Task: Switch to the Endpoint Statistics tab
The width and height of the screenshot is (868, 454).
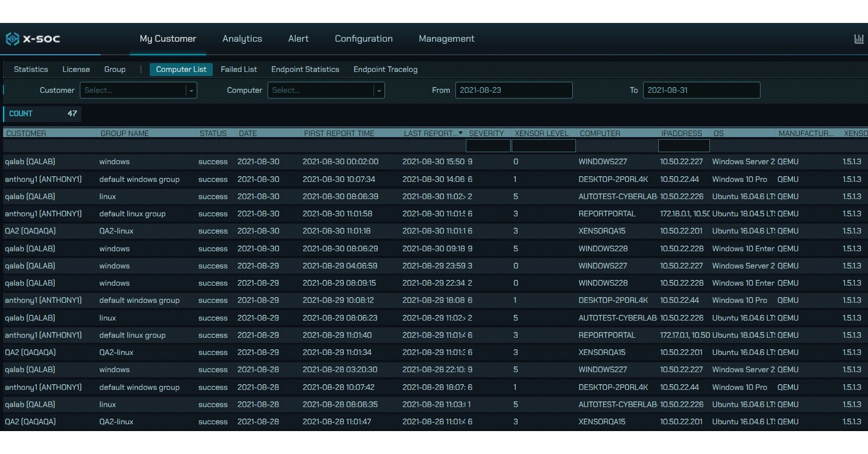Action: point(305,69)
